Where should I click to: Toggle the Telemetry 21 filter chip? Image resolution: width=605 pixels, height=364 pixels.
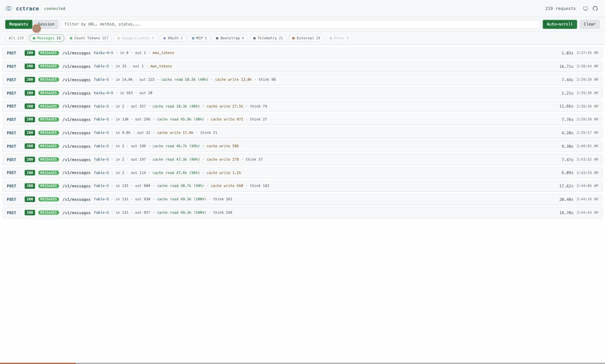click(x=268, y=38)
